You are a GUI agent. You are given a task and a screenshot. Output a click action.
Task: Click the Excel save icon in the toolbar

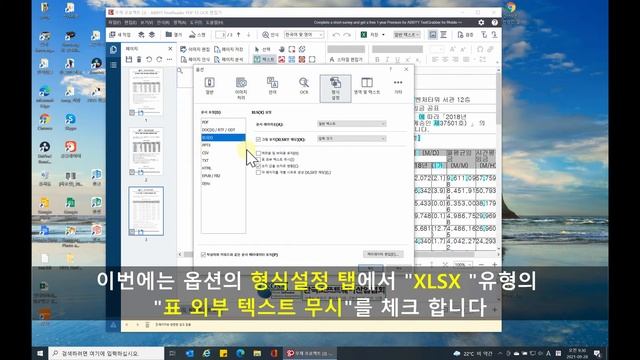(x=364, y=35)
